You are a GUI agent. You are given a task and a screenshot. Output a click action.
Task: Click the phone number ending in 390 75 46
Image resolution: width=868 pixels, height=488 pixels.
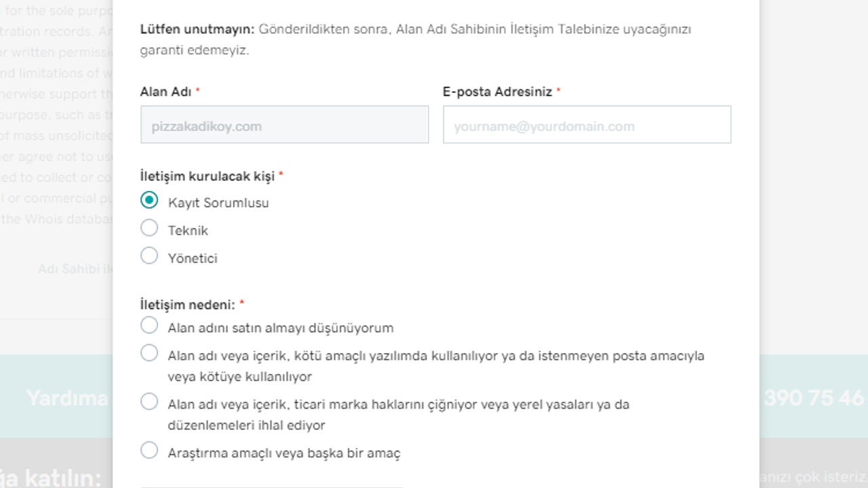tap(814, 398)
